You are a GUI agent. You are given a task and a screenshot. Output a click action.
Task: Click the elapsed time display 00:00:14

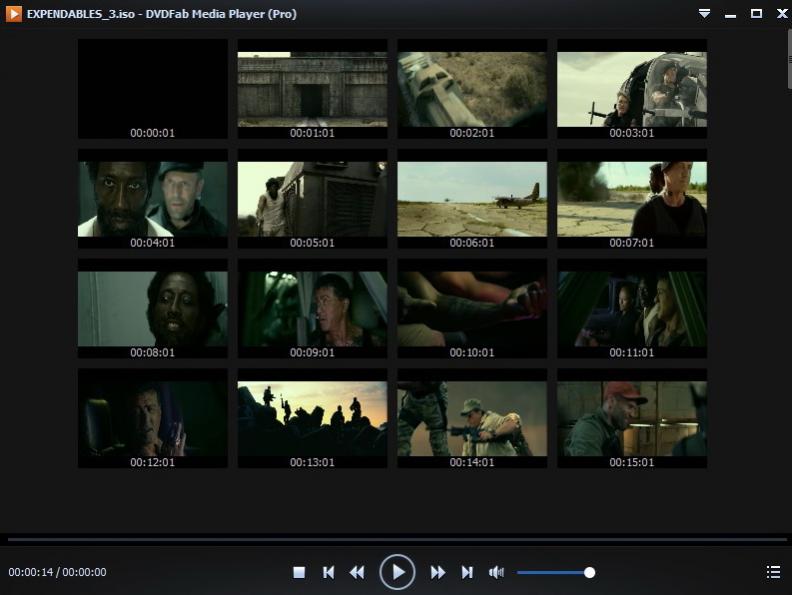[x=31, y=572]
